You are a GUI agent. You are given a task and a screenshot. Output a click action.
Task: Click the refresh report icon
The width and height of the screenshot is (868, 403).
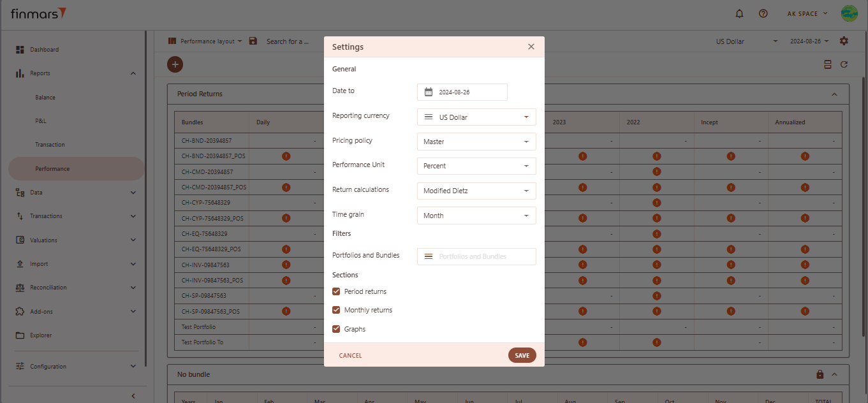pos(844,64)
